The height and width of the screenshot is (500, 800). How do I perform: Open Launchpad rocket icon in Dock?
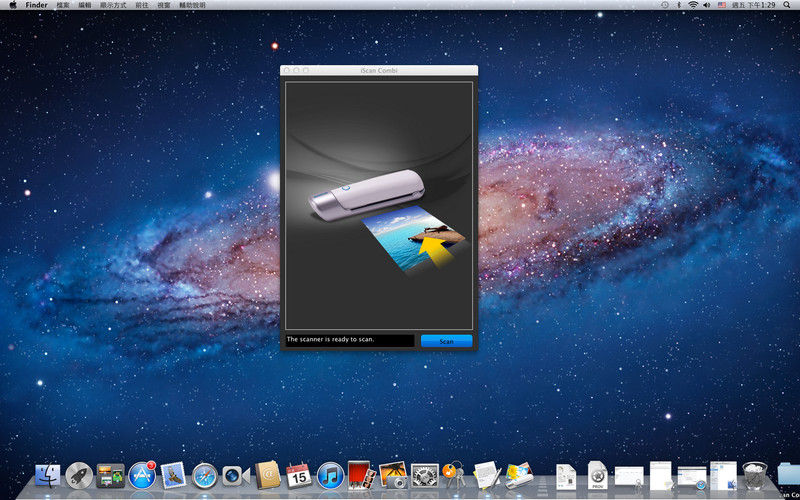79,476
